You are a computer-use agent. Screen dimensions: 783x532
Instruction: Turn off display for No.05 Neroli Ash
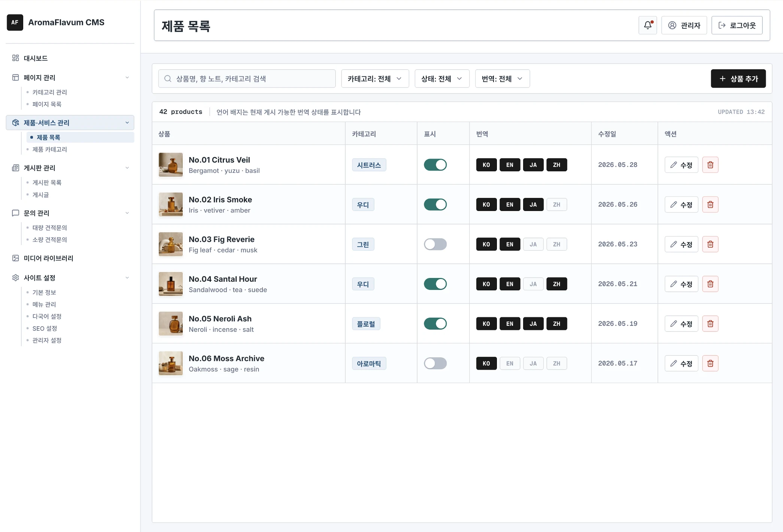tap(435, 324)
